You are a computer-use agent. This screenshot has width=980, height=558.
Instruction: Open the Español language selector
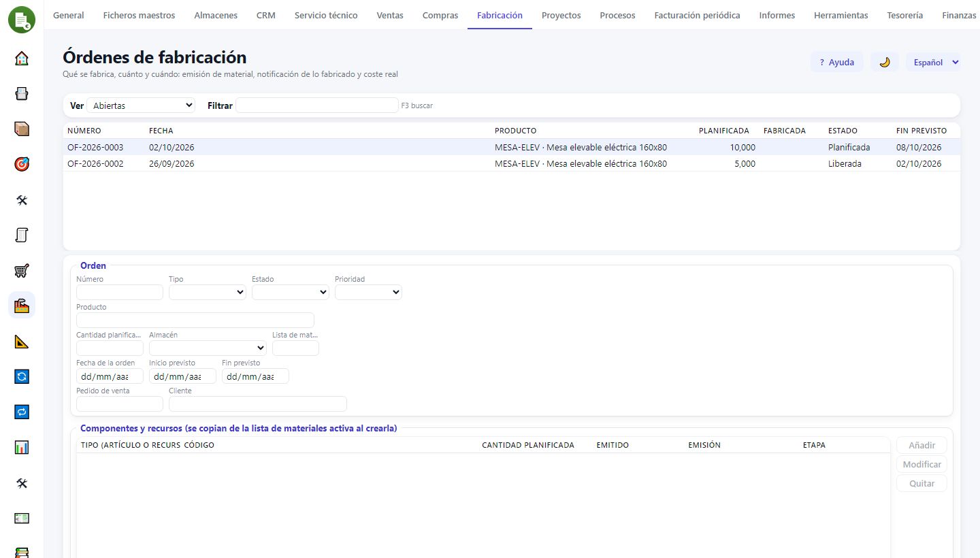[x=933, y=62]
